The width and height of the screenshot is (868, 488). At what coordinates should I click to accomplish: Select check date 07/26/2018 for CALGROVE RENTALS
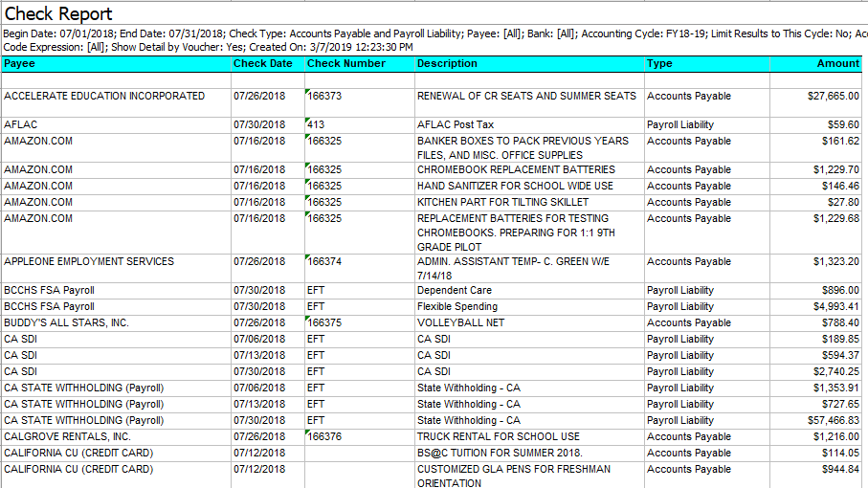pos(259,436)
